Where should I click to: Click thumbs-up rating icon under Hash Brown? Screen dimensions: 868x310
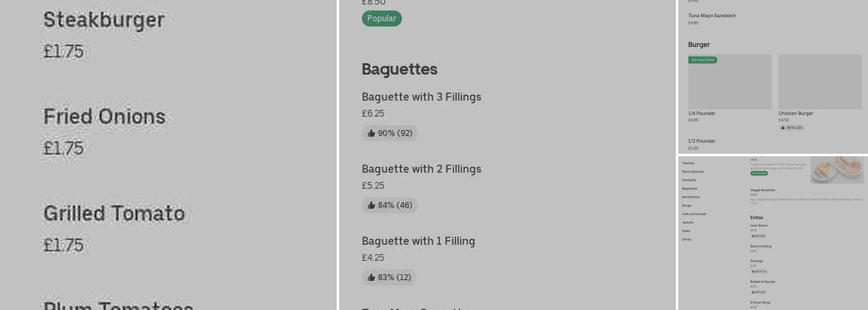[x=753, y=236]
